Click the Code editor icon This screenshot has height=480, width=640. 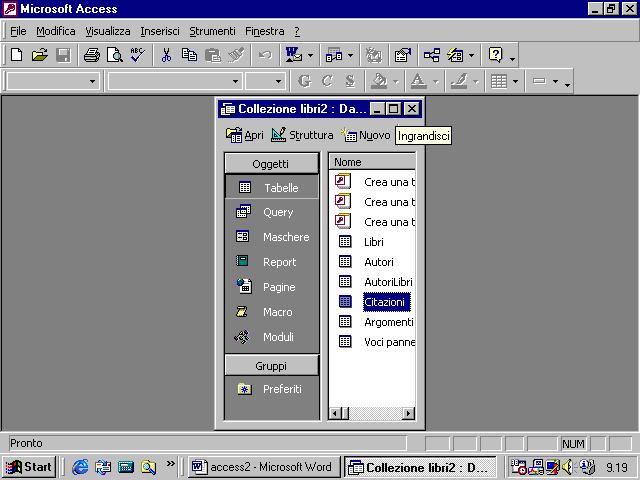(x=373, y=55)
